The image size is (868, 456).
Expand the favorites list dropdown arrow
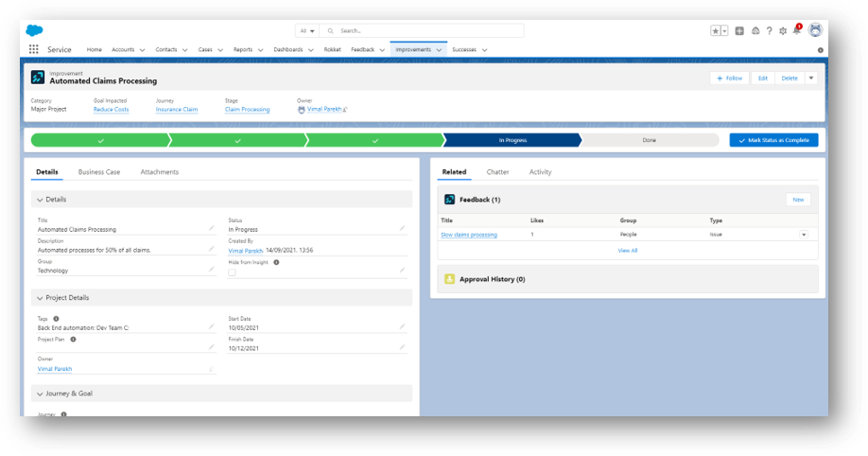724,31
